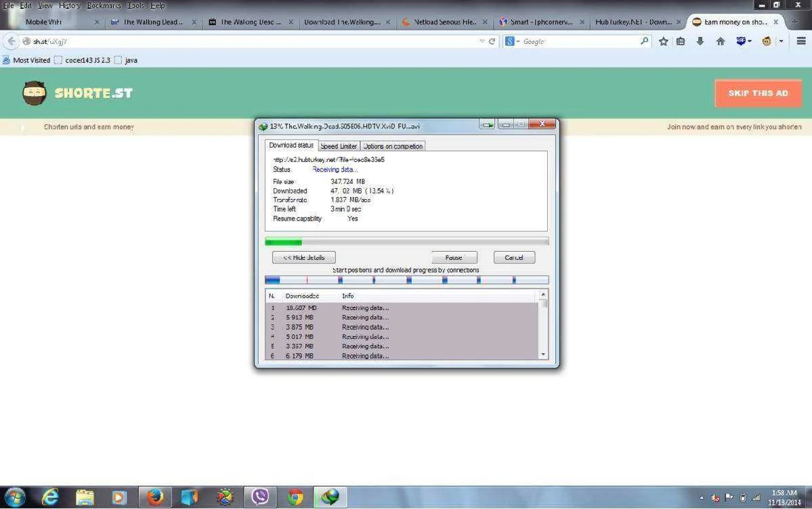Go to home page icon
Screen dimensions: 812x509
(x=721, y=41)
